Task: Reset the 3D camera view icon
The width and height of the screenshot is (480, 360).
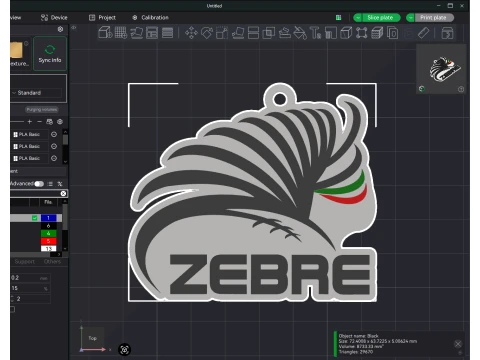Action: [x=125, y=349]
